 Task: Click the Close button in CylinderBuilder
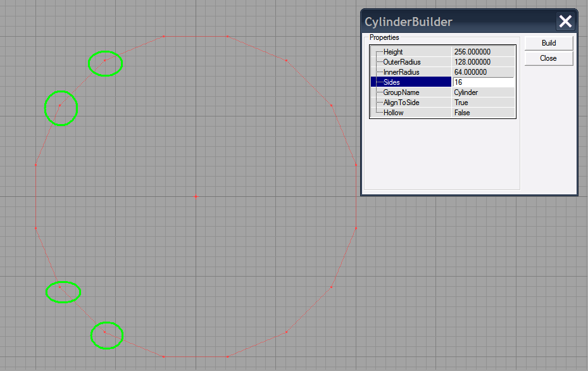pos(548,58)
